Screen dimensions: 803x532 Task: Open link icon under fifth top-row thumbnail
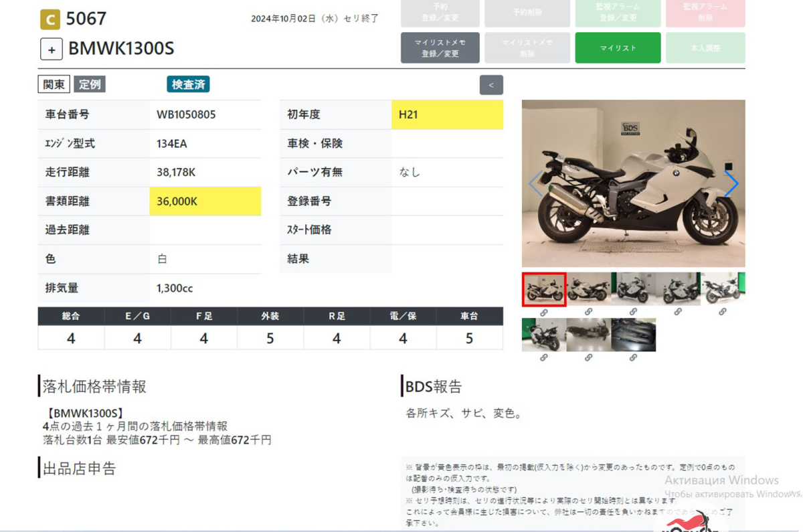(723, 312)
